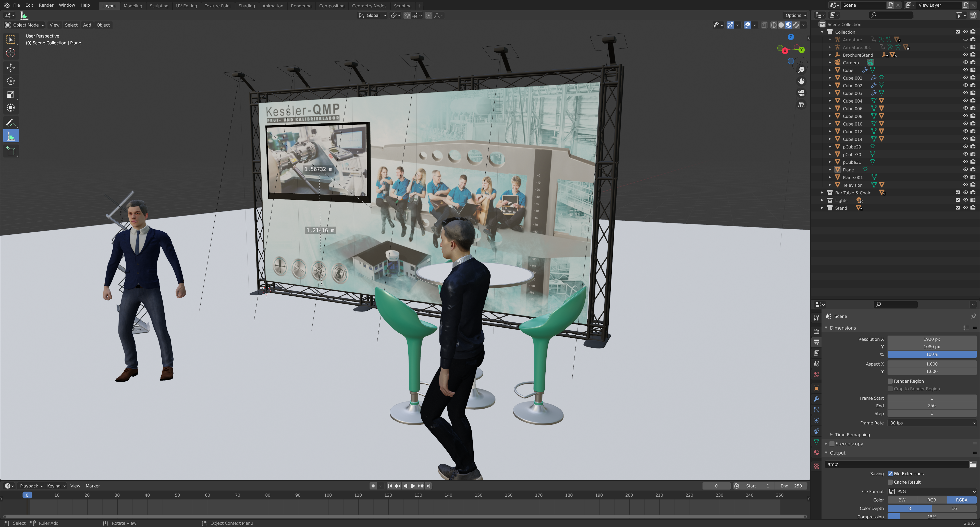Hide the Television object in outliner

(965, 185)
